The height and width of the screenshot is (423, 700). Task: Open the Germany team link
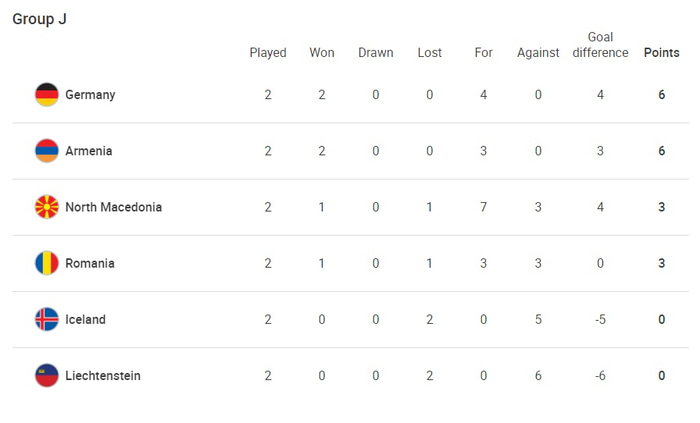coord(90,95)
